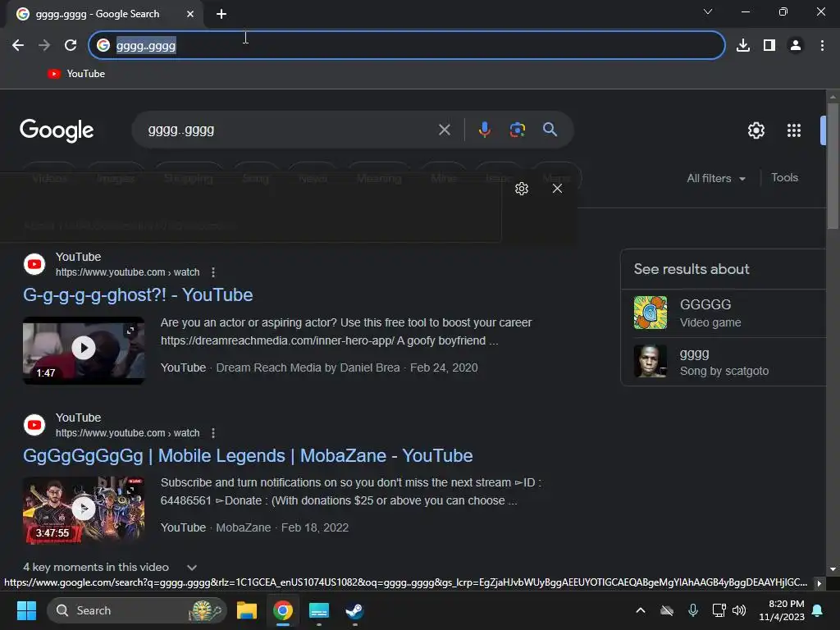Close the overlay panel with X
Viewport: 840px width, 630px height.
tap(557, 189)
